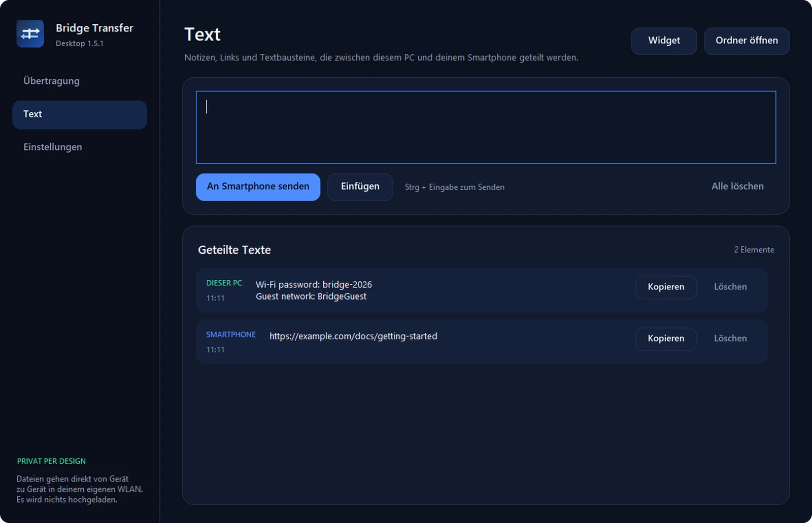
Task: Click the "Strg + Eingabe zum Senden" hint
Action: [x=455, y=187]
